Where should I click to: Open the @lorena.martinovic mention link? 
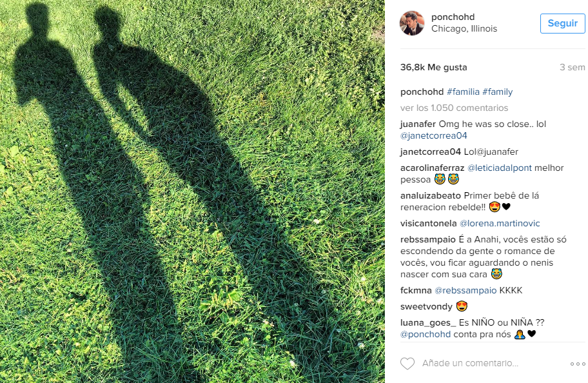pyautogui.click(x=500, y=224)
